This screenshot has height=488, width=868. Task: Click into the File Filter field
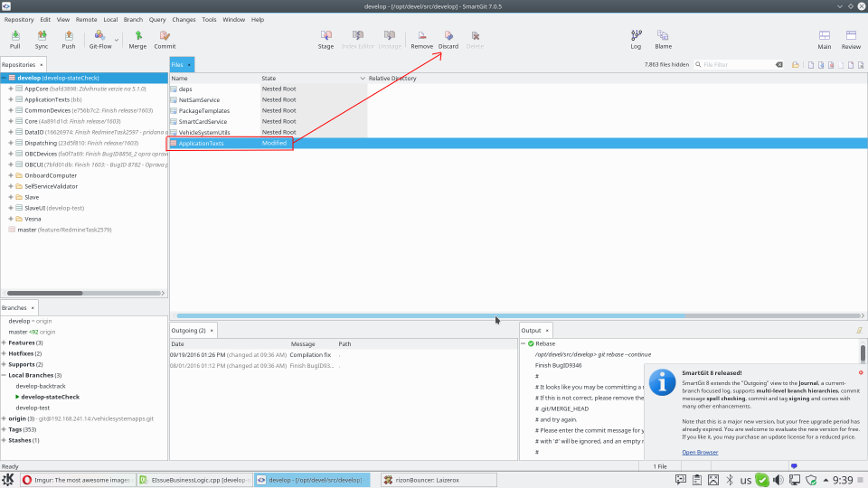(x=736, y=65)
